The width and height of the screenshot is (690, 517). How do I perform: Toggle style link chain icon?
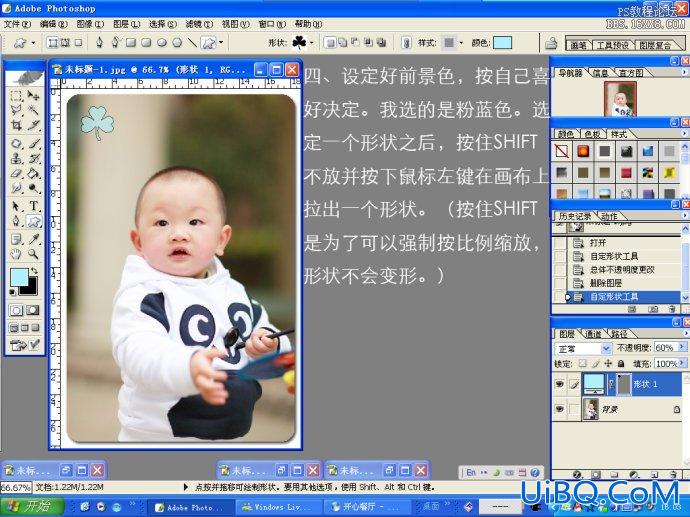407,43
